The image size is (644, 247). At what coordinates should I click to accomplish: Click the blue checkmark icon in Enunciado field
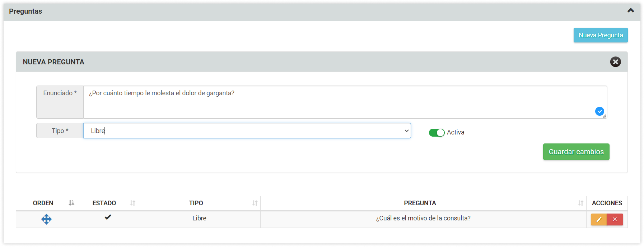(x=599, y=111)
